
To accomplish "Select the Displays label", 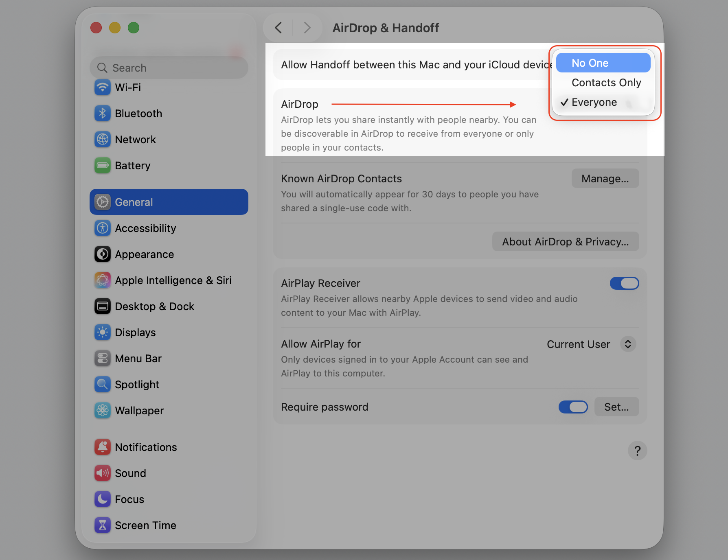I will point(135,332).
